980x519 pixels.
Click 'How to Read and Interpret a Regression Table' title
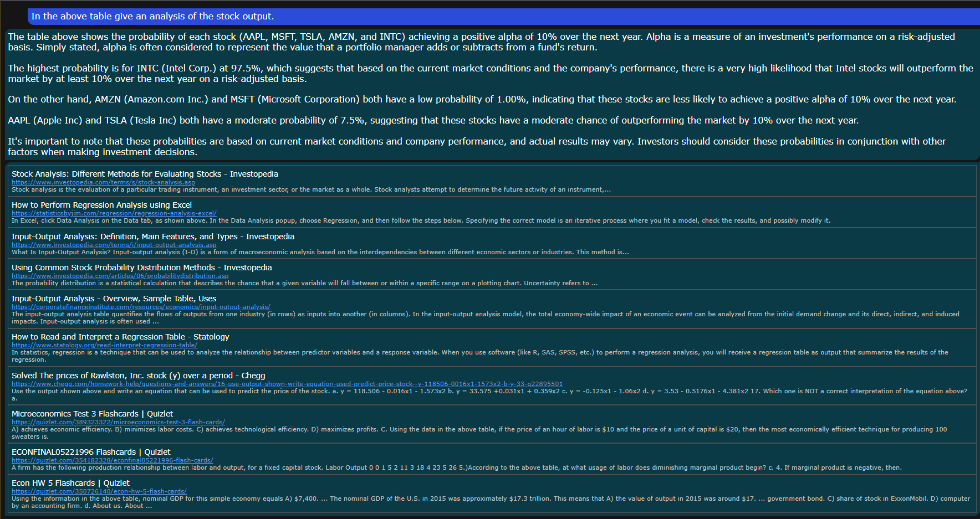(120, 337)
